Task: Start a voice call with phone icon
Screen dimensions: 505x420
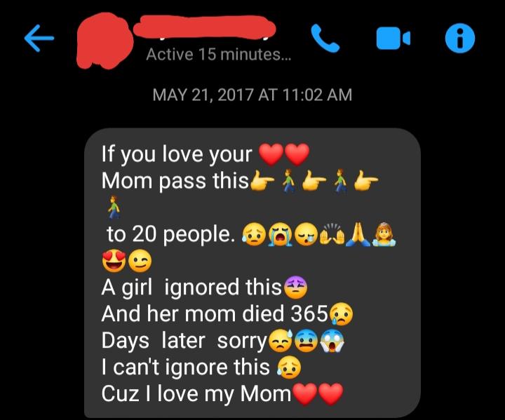Action: coord(325,38)
